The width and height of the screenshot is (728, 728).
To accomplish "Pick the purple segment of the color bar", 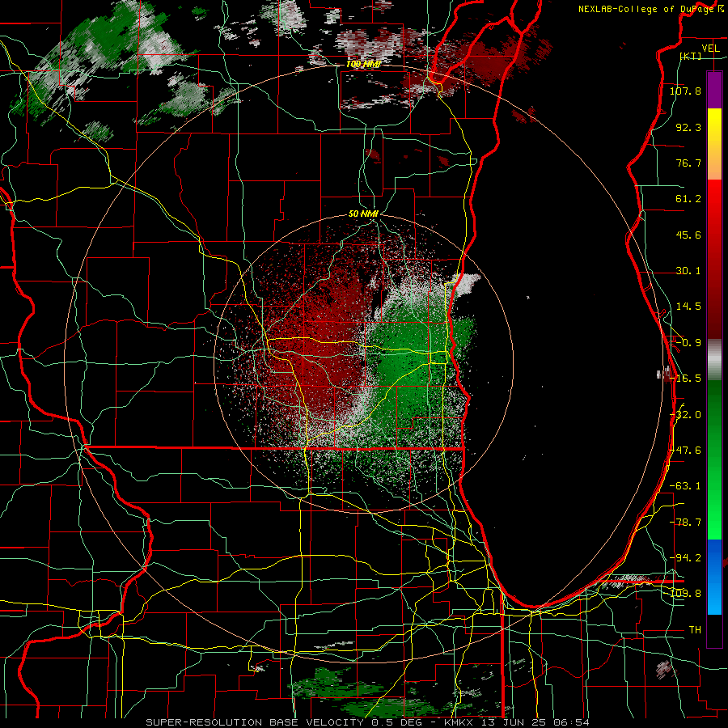I will click(x=714, y=90).
